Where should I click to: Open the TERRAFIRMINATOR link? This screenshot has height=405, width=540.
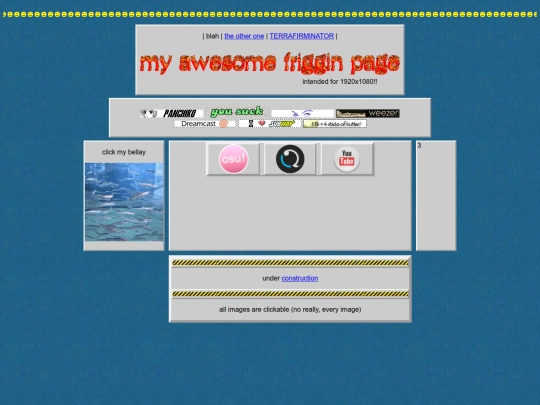point(302,36)
